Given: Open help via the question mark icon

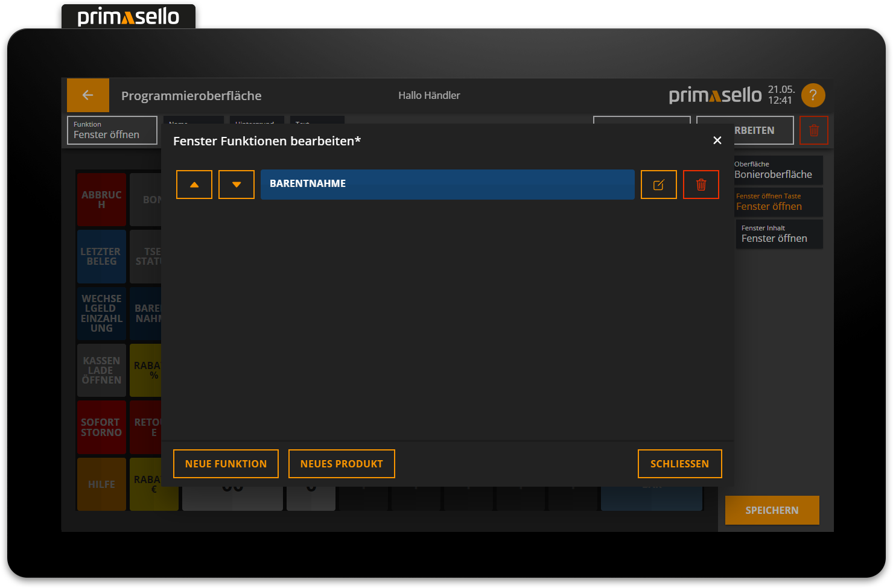Looking at the screenshot, I should [813, 95].
